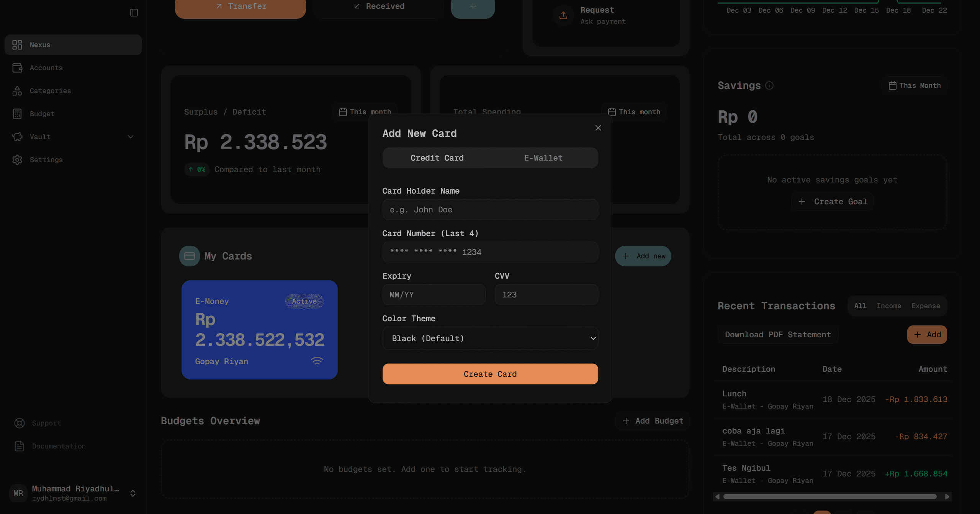
Task: Open Settings gear icon in sidebar
Action: (17, 160)
